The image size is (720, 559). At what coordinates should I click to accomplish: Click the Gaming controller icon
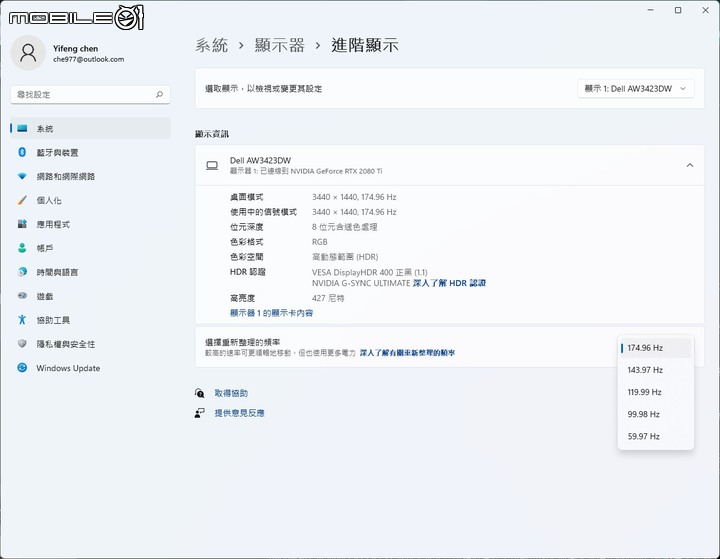pyautogui.click(x=22, y=296)
